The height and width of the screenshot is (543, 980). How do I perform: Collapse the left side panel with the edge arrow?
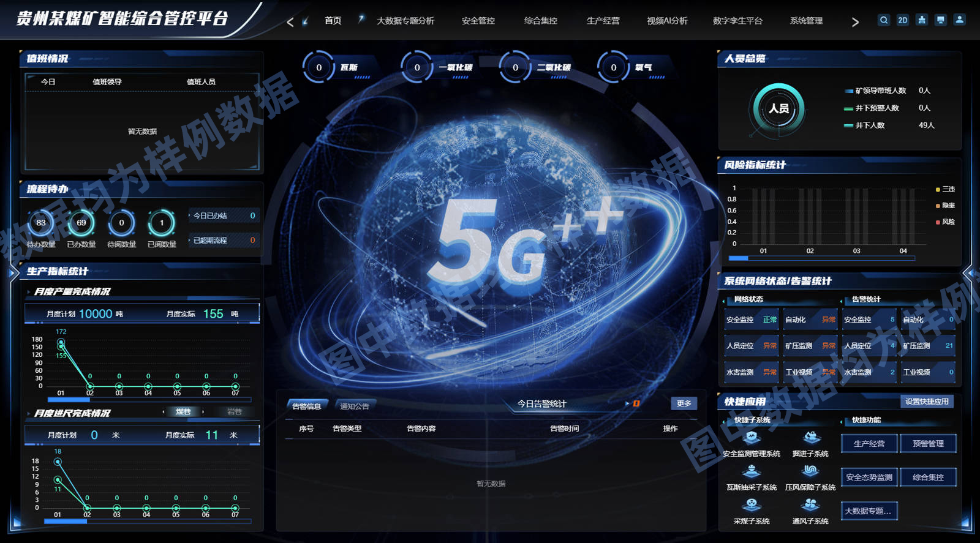click(x=12, y=272)
